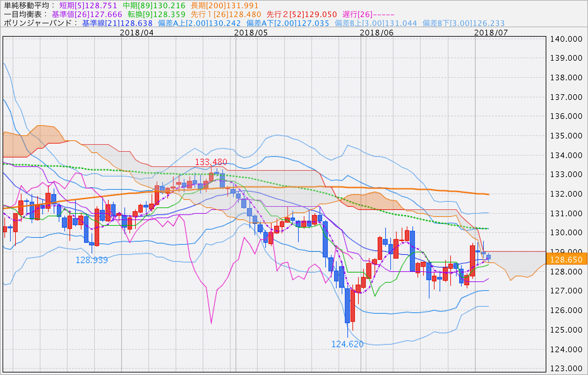Screen dimensions: 588x375
Task: Click the 128.939 low price annotation
Action: [x=92, y=260]
